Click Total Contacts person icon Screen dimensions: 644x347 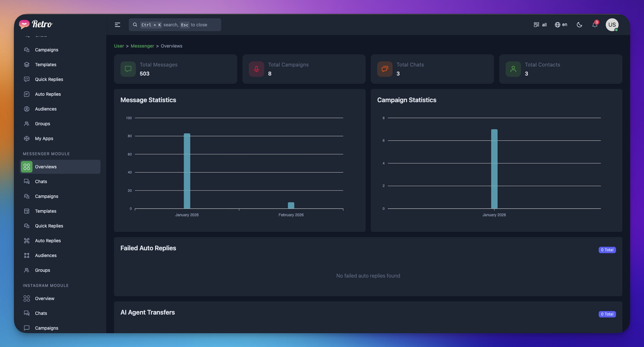(x=513, y=69)
